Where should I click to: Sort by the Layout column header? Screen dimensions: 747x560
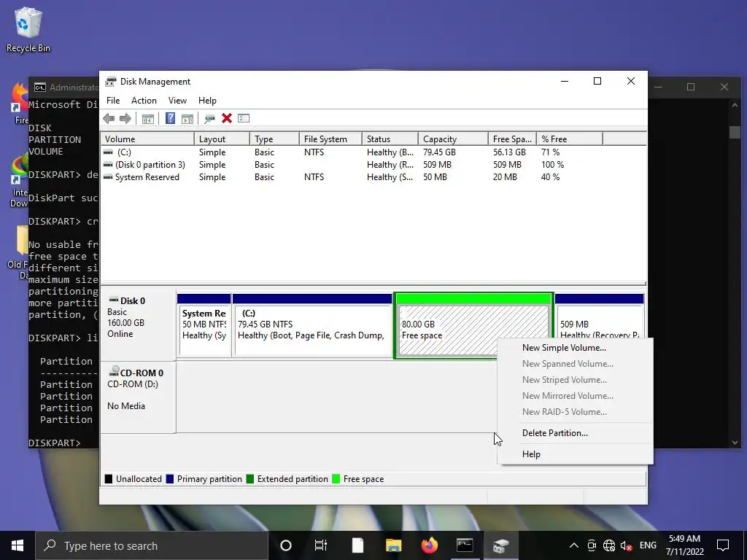click(222, 139)
